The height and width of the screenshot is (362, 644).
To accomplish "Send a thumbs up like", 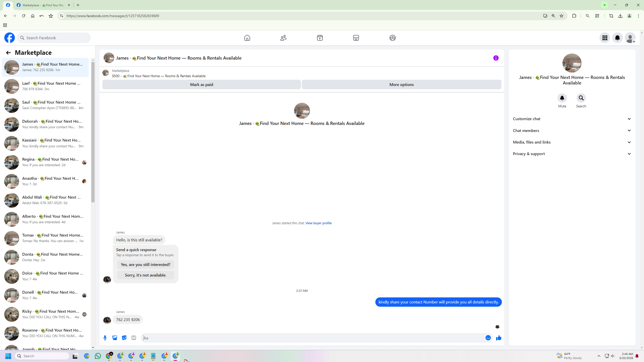I will [499, 338].
